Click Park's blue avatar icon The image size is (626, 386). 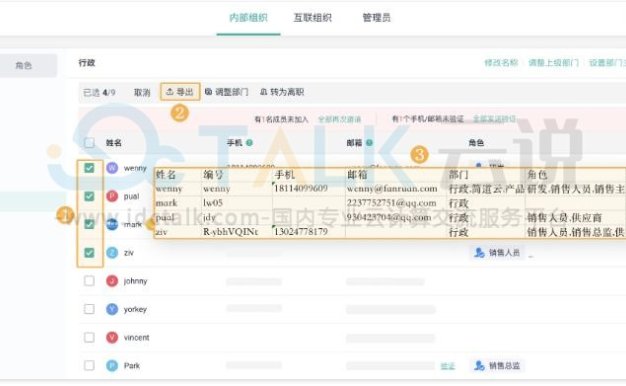(x=112, y=365)
